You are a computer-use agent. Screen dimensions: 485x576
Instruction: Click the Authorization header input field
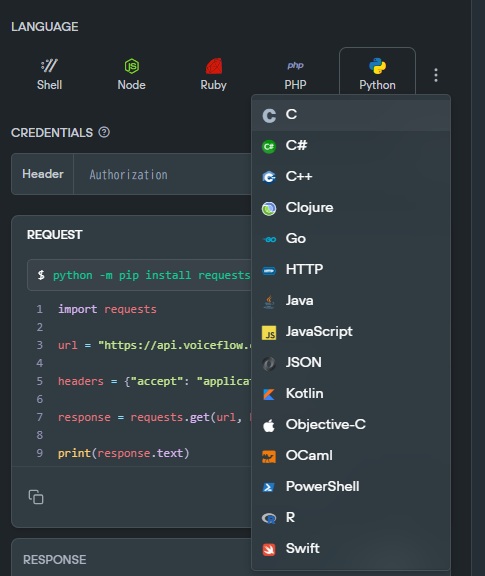tap(162, 174)
